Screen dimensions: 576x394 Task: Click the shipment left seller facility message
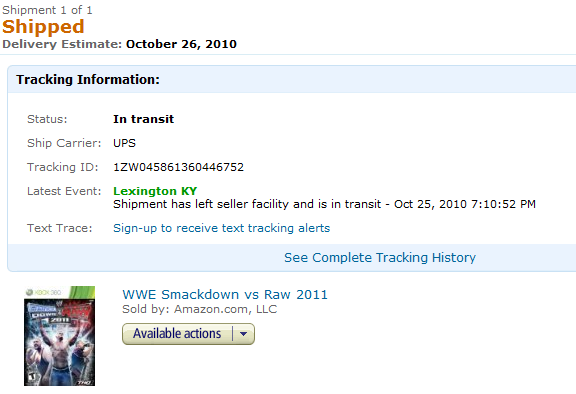click(x=324, y=204)
